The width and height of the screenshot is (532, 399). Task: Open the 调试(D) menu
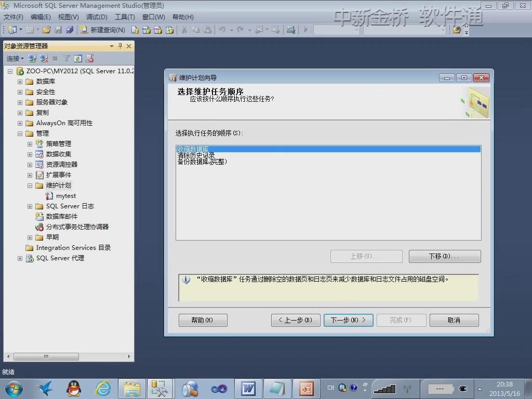97,17
